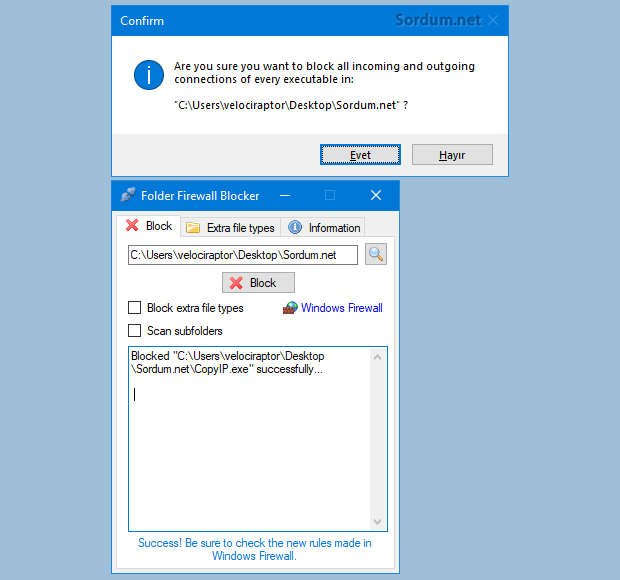Open the Windows Firewall link
The width and height of the screenshot is (620, 580).
342,308
